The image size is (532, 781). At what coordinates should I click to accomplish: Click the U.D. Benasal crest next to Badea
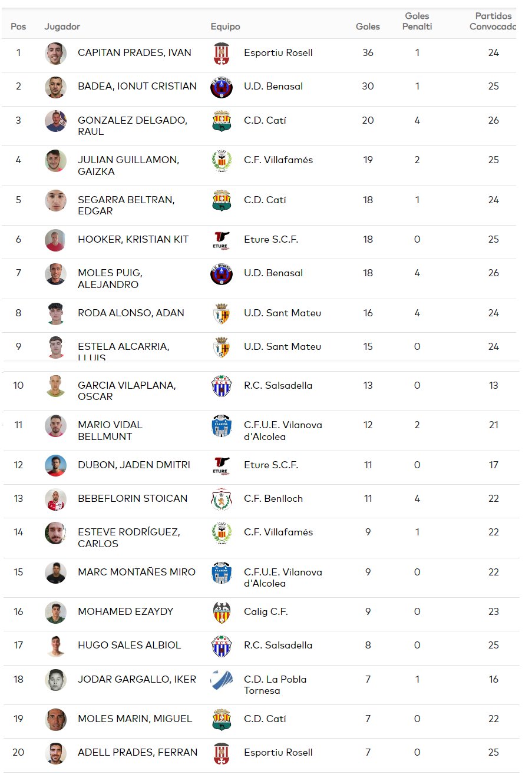coord(222,87)
